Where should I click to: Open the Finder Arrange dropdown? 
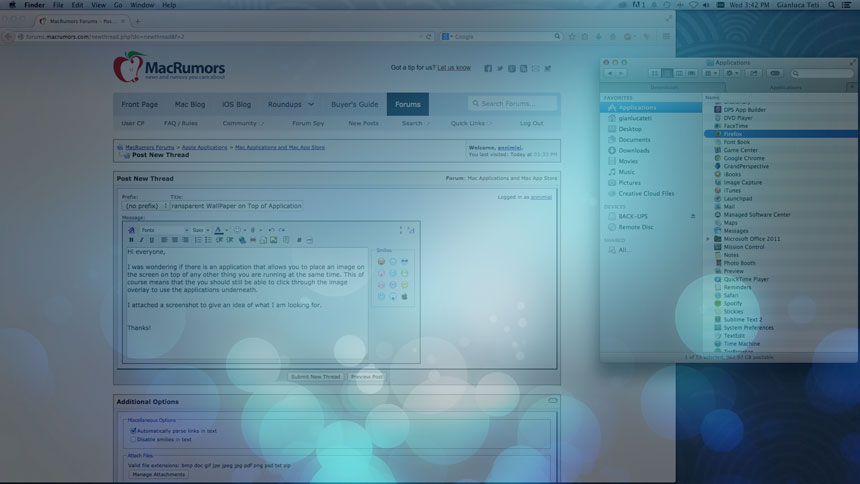pyautogui.click(x=711, y=73)
